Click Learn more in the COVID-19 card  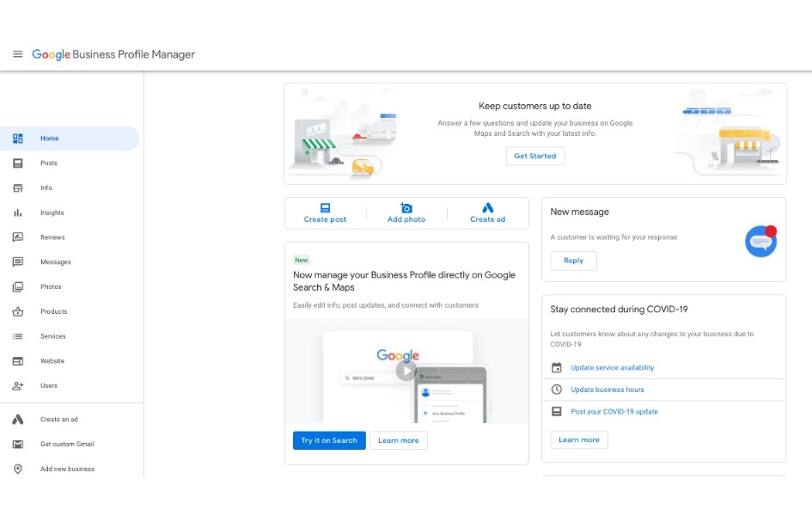pos(579,439)
